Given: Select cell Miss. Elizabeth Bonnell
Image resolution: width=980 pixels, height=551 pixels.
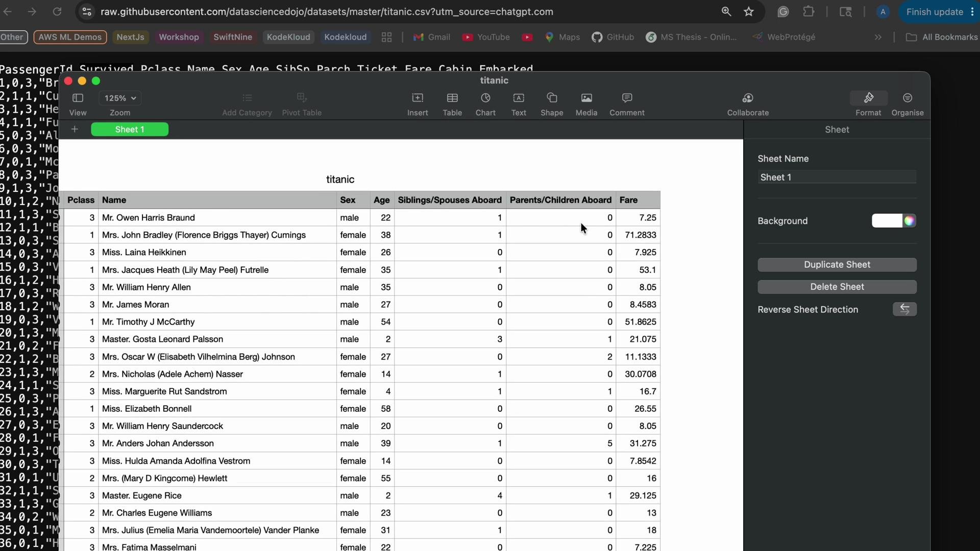Looking at the screenshot, I should click(x=217, y=409).
